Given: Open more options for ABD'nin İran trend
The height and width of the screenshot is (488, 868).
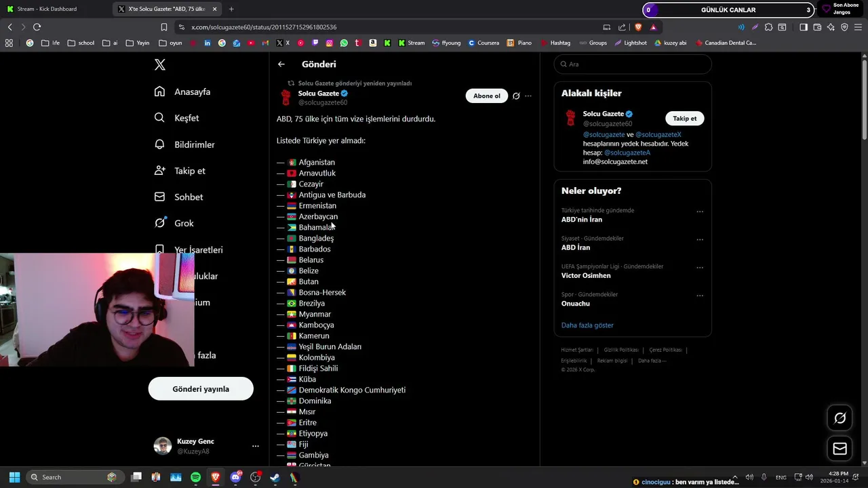Looking at the screenshot, I should [700, 211].
